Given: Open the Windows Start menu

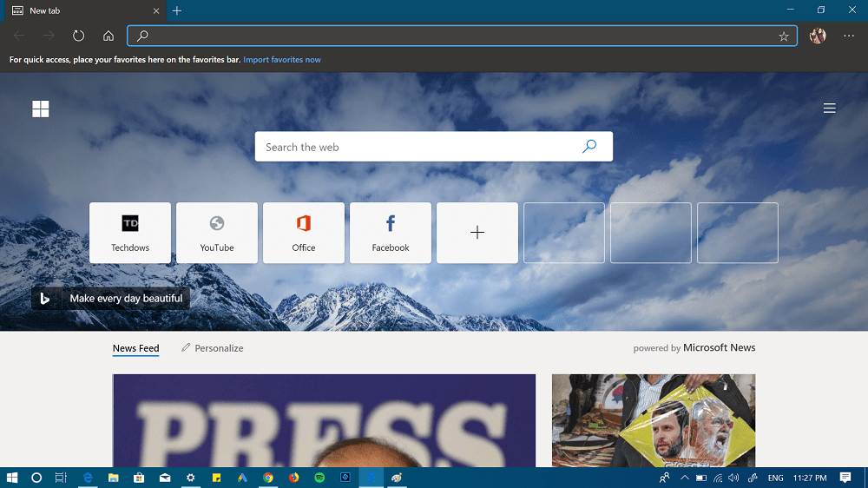Looking at the screenshot, I should (11, 478).
